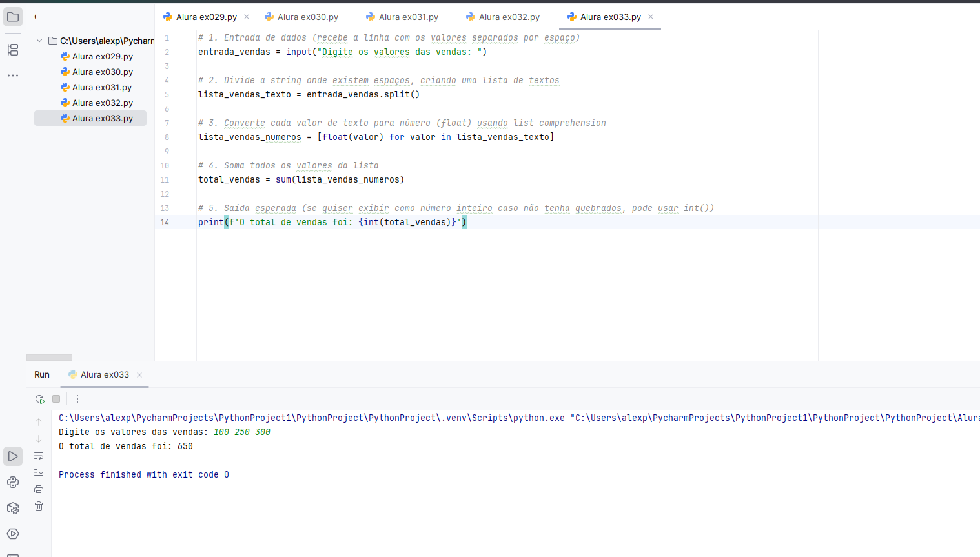980x557 pixels.
Task: Click comment '# 2. Divide a string'
Action: pos(378,80)
